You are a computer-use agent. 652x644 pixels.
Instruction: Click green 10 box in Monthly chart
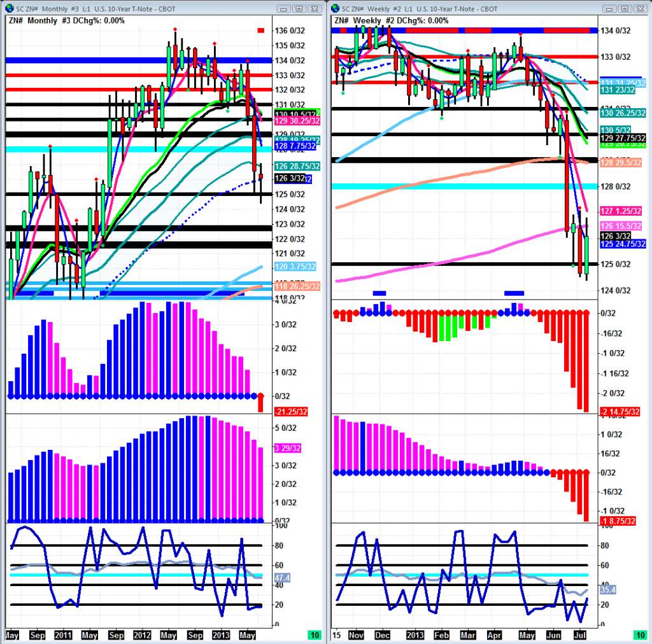314,635
